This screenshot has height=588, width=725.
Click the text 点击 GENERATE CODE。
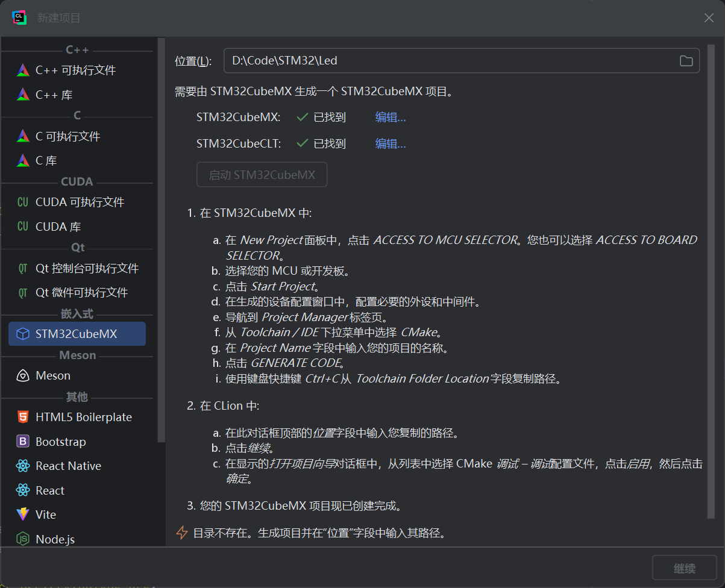(285, 363)
